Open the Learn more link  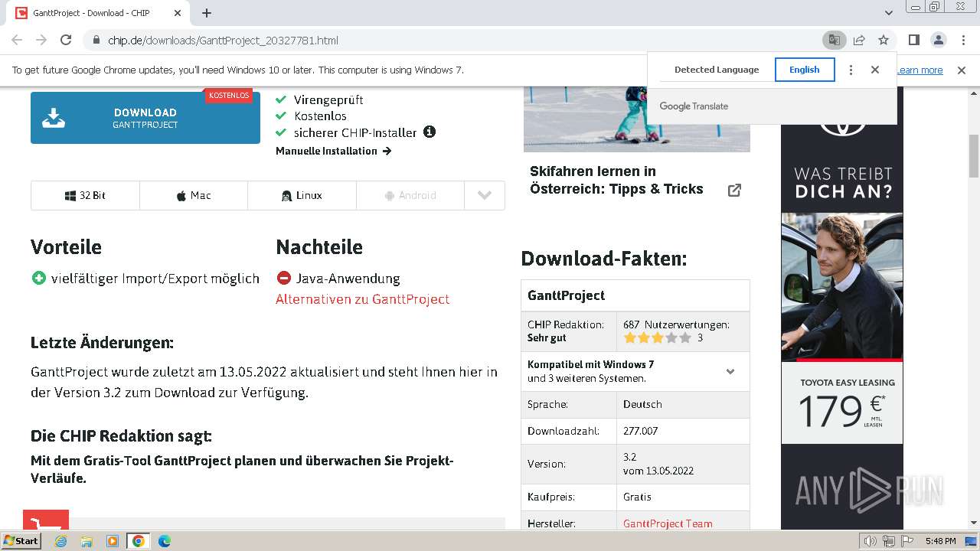tap(920, 70)
